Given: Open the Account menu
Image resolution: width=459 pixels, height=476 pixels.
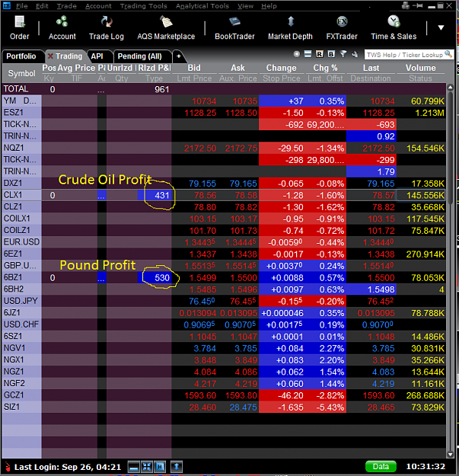Looking at the screenshot, I should (98, 6).
